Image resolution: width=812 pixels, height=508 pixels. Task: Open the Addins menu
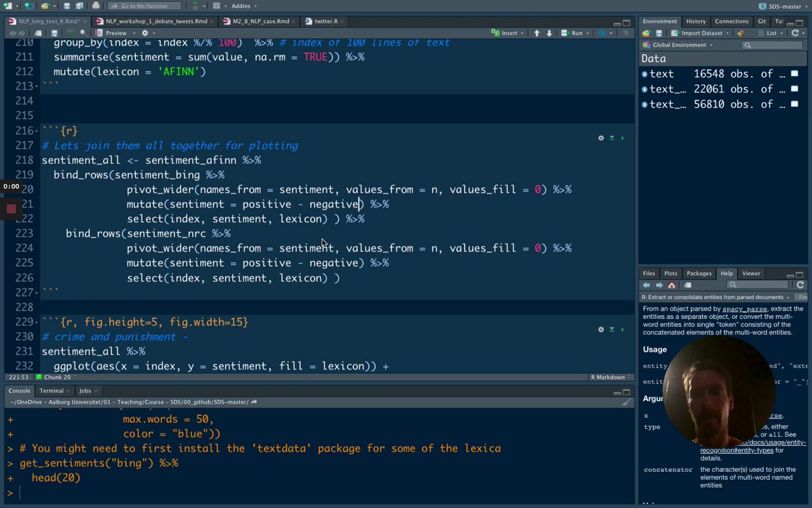click(244, 6)
